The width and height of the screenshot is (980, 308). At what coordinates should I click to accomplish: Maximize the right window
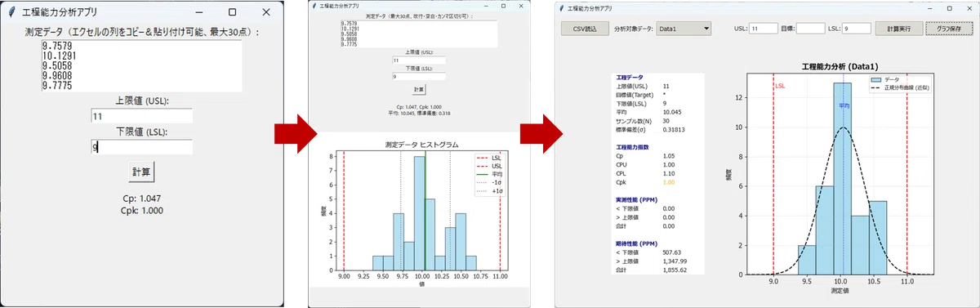[949, 7]
